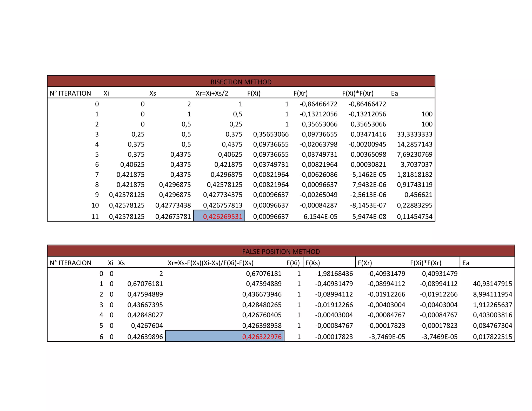Screen dimensions: 532x411
Task: Click the BISECTION METHOD title bar
Action: (241, 81)
